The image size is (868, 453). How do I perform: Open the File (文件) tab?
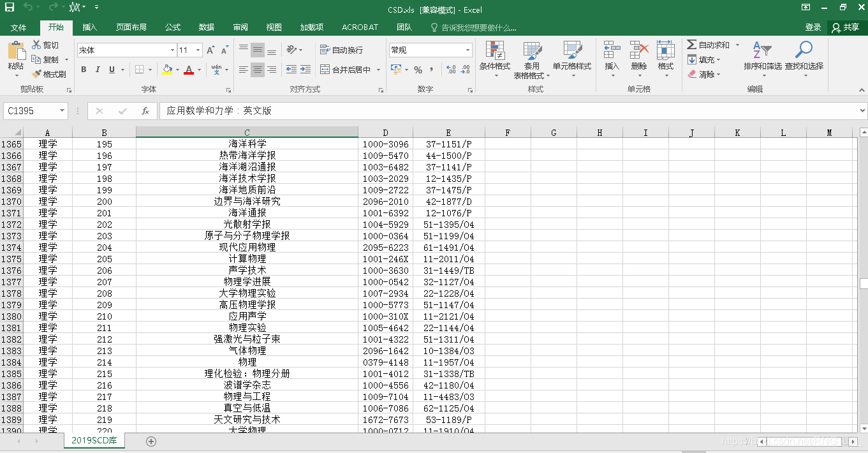pyautogui.click(x=18, y=27)
